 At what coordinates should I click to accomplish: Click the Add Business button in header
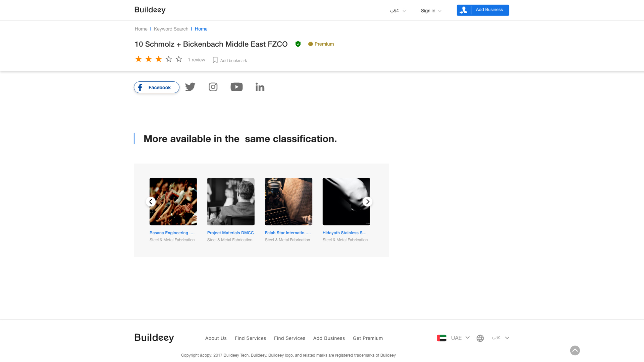click(483, 10)
